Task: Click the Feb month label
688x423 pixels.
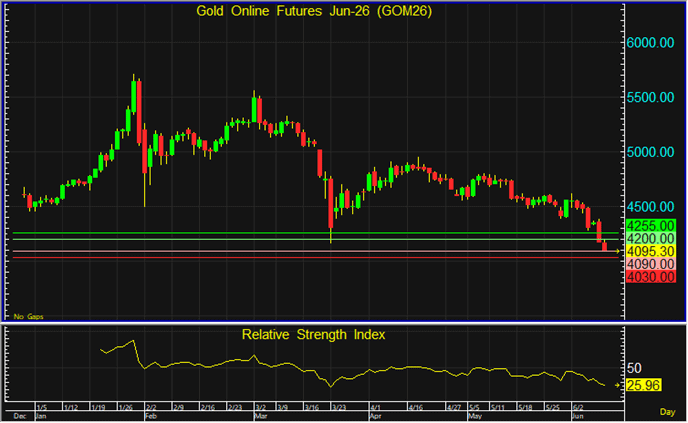Action: [151, 416]
